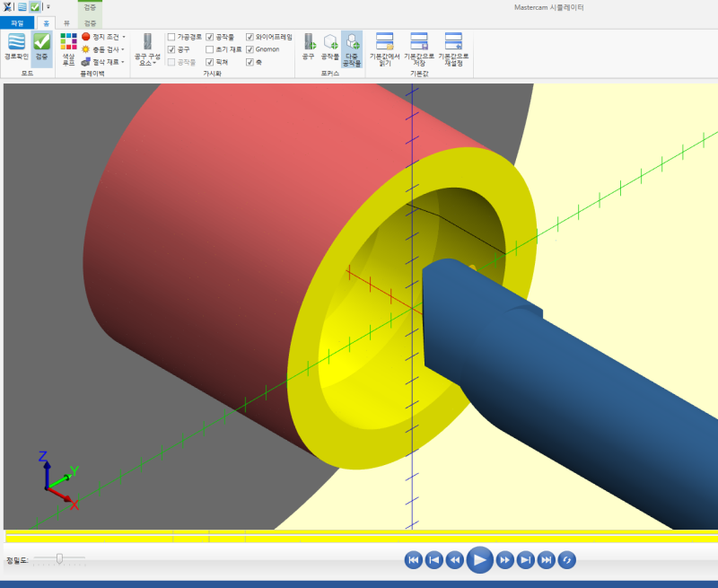The height and width of the screenshot is (588, 718).
Task: Click the 정밀도 precision slider
Action: pos(59,558)
